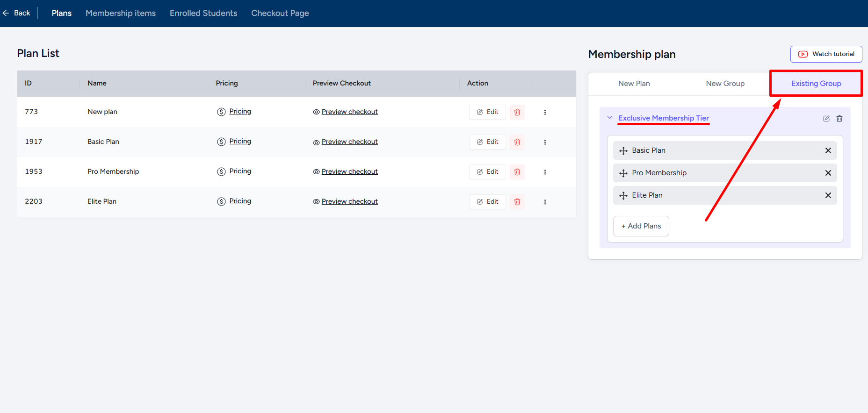The width and height of the screenshot is (868, 413).
Task: Remove Basic Plan from the group
Action: click(828, 150)
